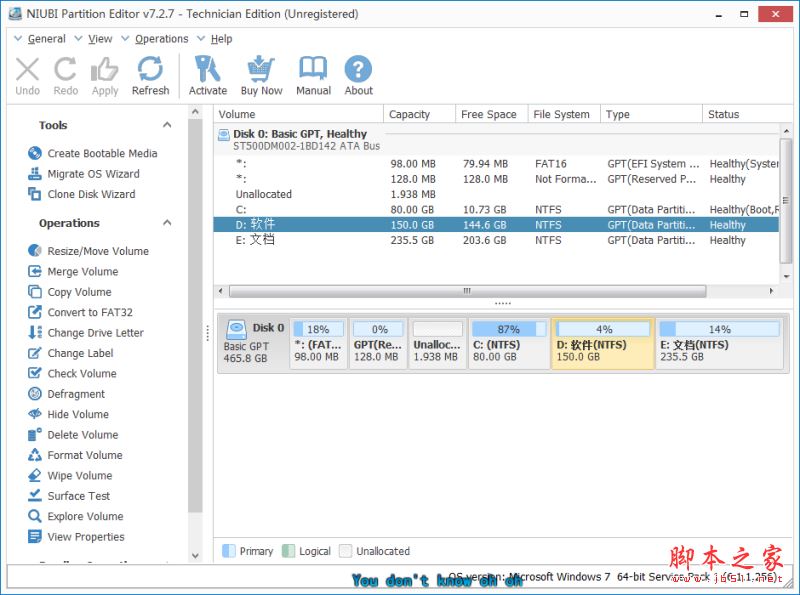Click the 98.00 MB capacity cell
Viewport: 800px width, 595px height.
click(x=413, y=164)
